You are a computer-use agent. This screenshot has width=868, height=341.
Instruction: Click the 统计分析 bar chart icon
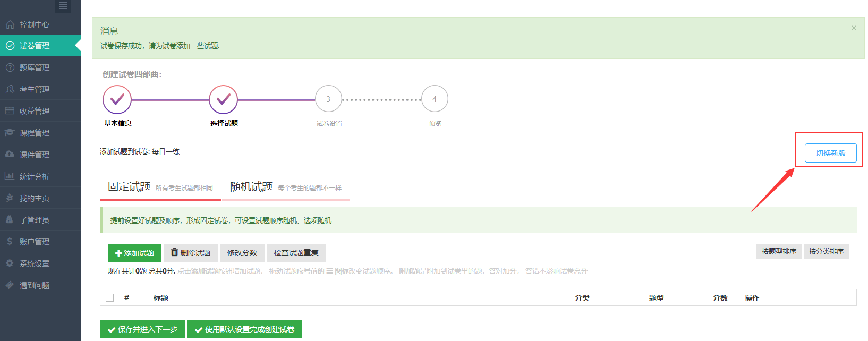[10, 176]
